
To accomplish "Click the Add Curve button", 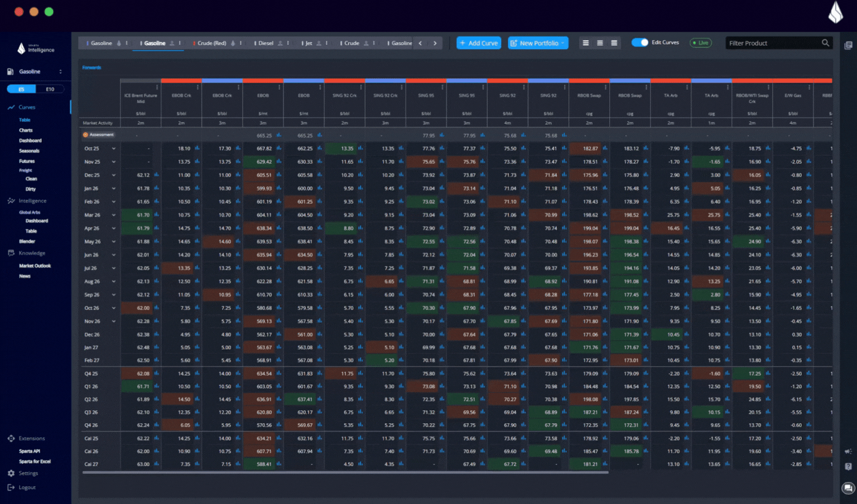I will tap(478, 43).
